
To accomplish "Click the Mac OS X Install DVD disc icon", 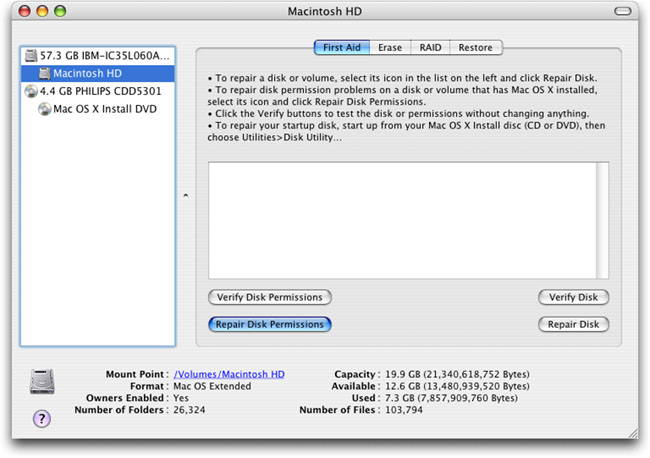I will pyautogui.click(x=44, y=109).
